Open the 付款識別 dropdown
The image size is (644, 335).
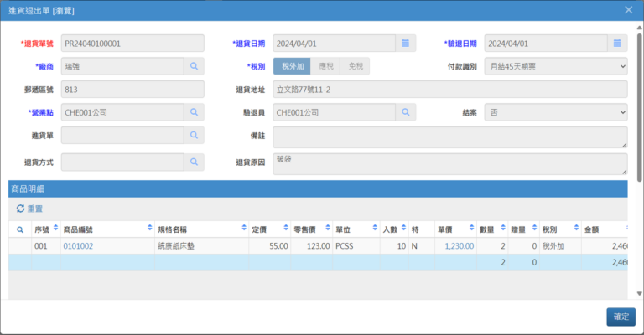tap(556, 66)
